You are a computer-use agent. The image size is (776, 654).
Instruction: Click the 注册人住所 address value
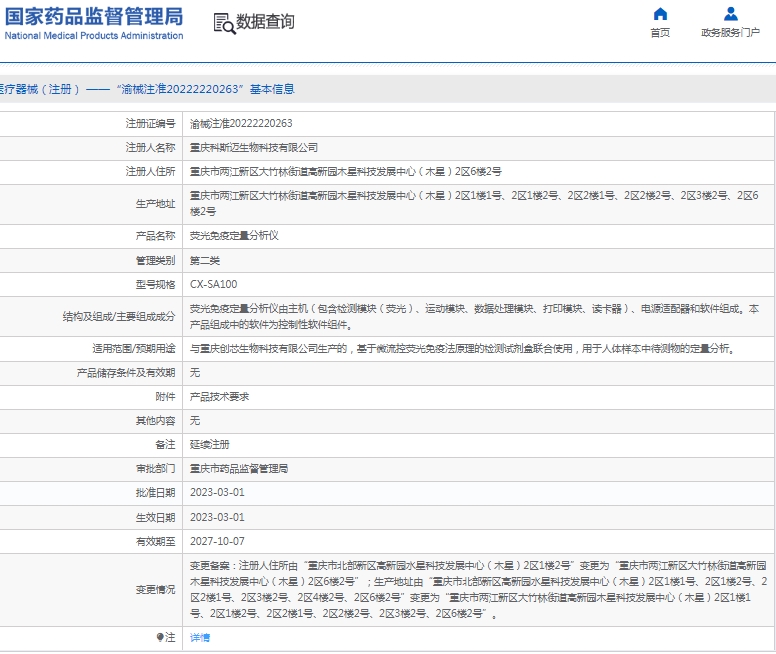(345, 172)
